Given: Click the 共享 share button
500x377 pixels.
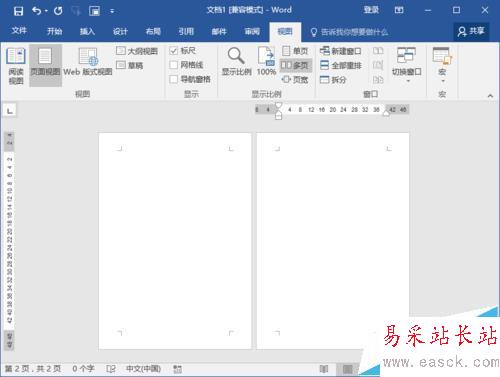Looking at the screenshot, I should pos(471,32).
